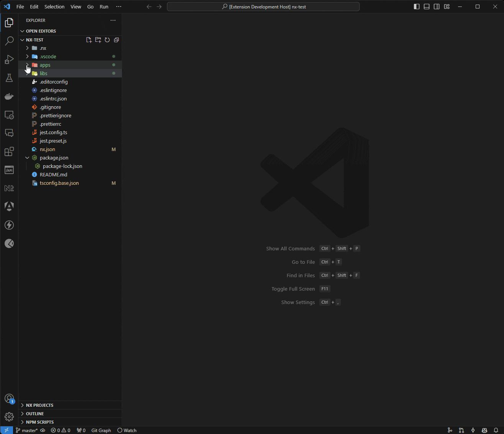504x434 pixels.
Task: Go back with the left arrow navigation button
Action: click(x=149, y=7)
